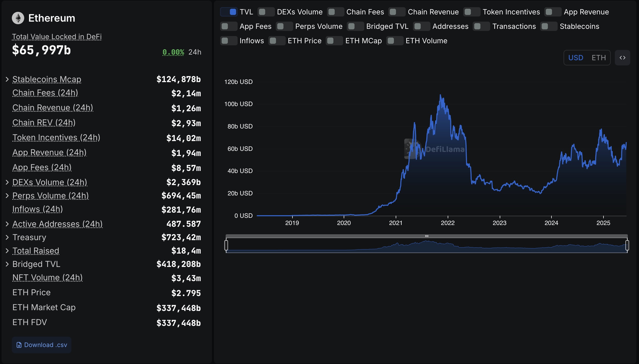Viewport: 639px width, 364px height.
Task: Click the arrow icon next to Bridged TVL
Action: pyautogui.click(x=7, y=264)
